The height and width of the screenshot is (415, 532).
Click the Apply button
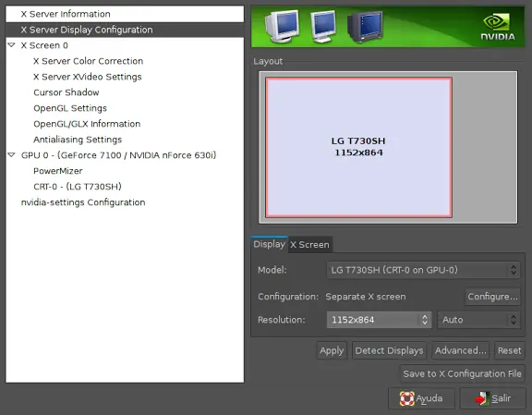(332, 350)
